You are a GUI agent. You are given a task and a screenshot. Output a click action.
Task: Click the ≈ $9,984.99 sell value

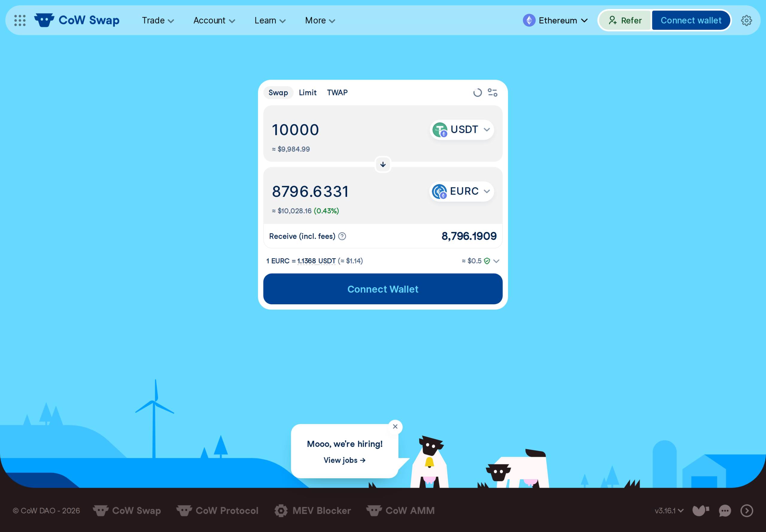pyautogui.click(x=291, y=149)
